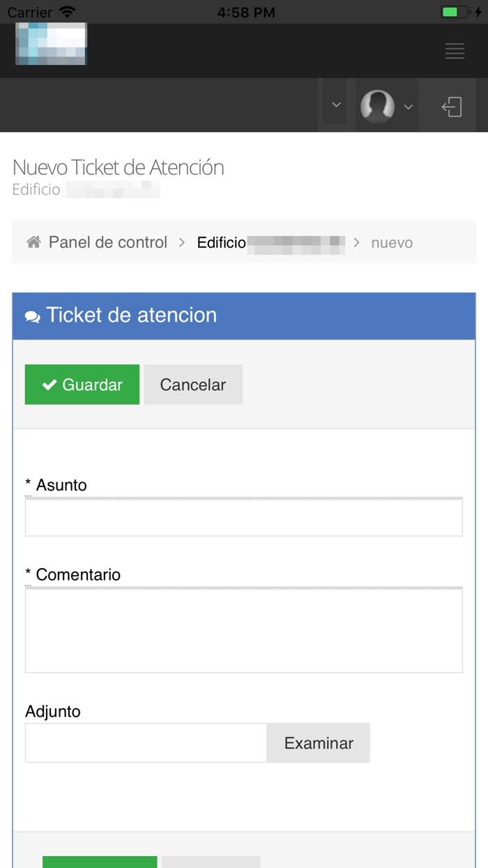Expand the breadcrumb chevron after Panel de control
The height and width of the screenshot is (868, 488).
click(181, 242)
